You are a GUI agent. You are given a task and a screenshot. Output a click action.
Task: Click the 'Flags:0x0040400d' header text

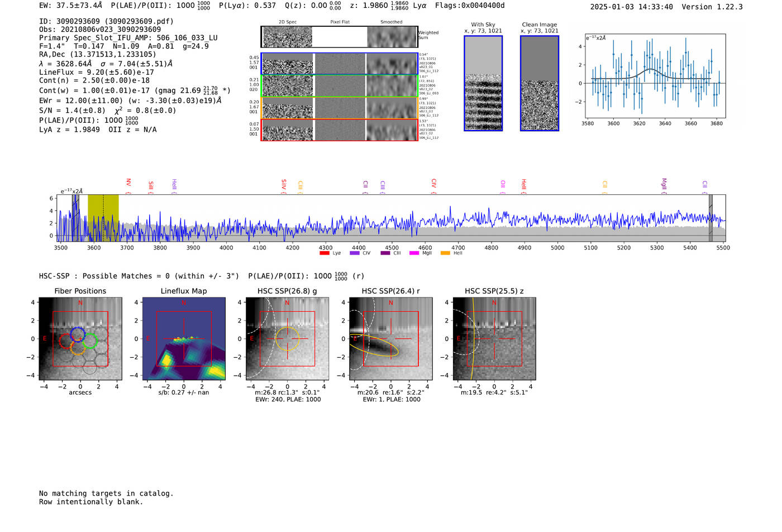pos(470,6)
